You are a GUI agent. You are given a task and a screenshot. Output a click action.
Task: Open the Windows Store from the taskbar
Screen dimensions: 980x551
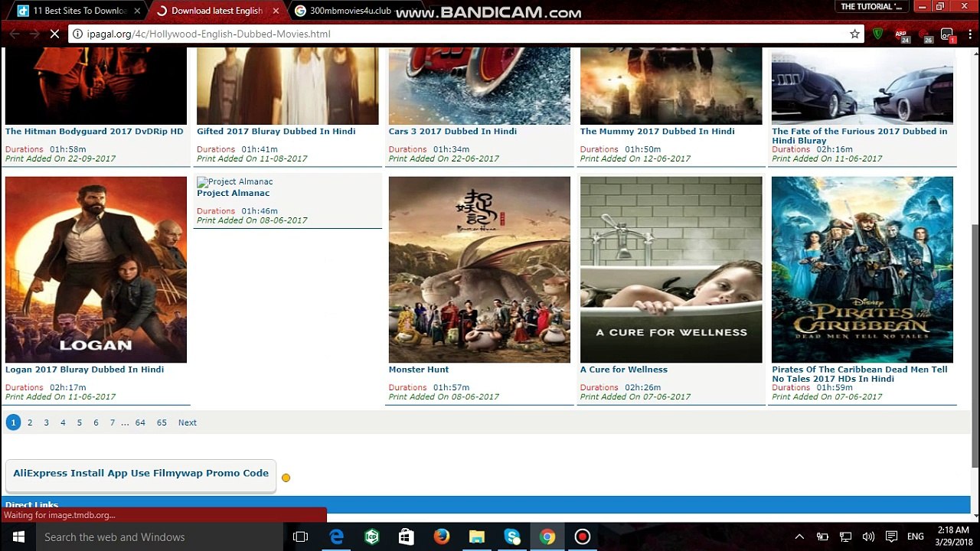pos(407,536)
